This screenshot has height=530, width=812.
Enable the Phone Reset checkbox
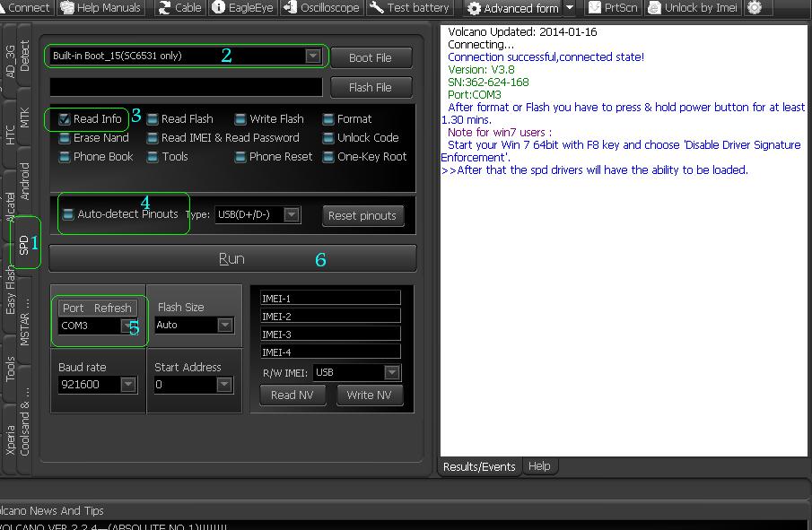pos(240,156)
